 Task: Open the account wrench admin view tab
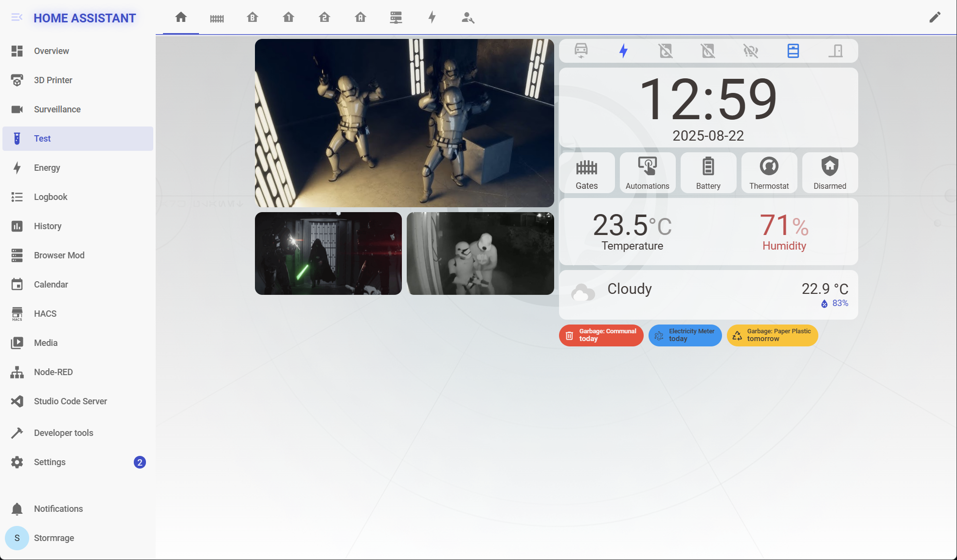coord(468,18)
